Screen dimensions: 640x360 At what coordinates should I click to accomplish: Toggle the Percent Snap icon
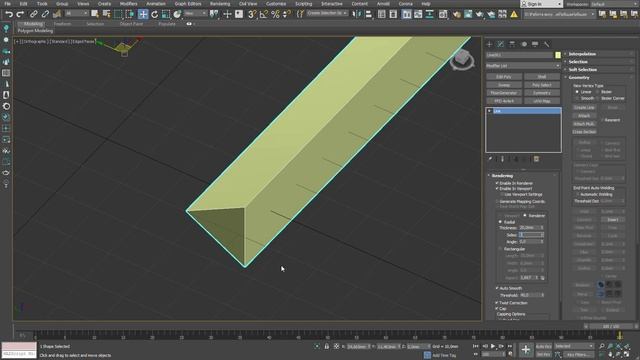coord(276,14)
